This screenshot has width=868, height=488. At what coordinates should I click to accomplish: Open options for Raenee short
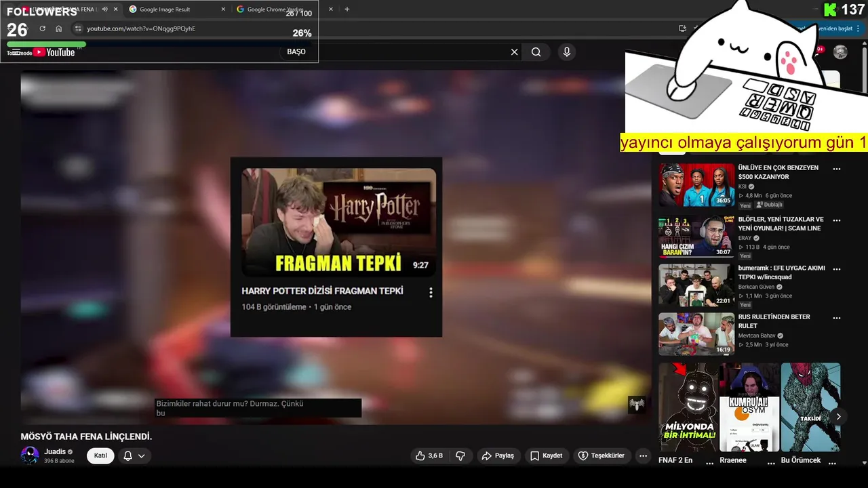click(771, 463)
